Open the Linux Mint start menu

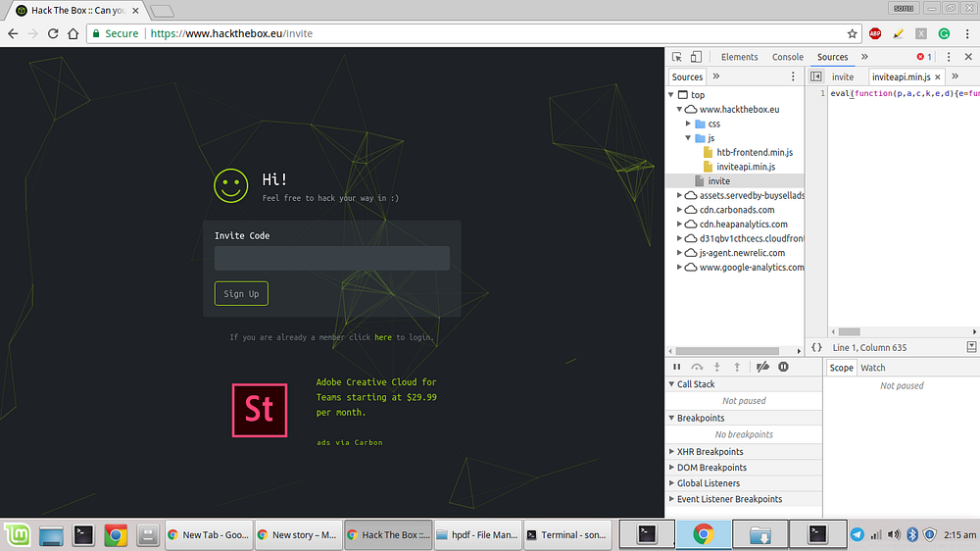click(x=18, y=534)
